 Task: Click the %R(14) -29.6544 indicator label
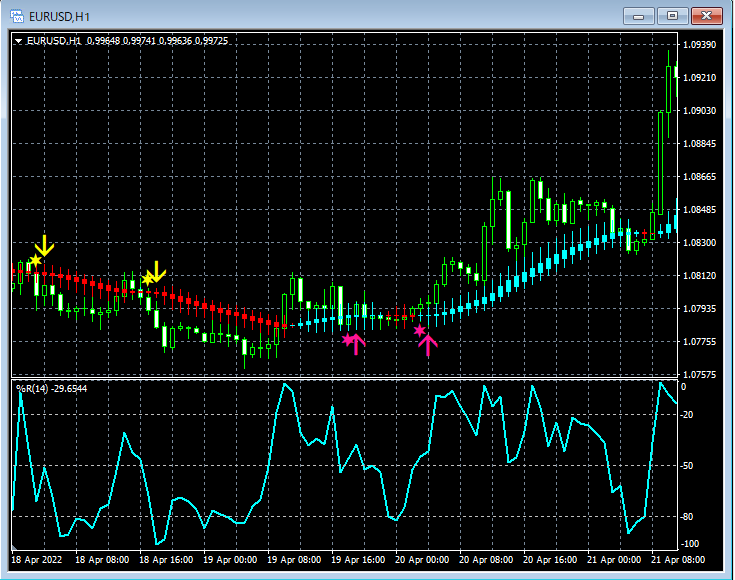tap(52, 389)
